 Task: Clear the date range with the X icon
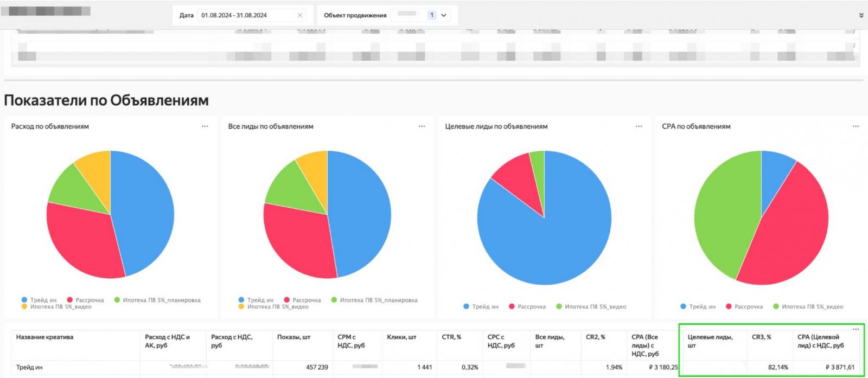pyautogui.click(x=300, y=15)
